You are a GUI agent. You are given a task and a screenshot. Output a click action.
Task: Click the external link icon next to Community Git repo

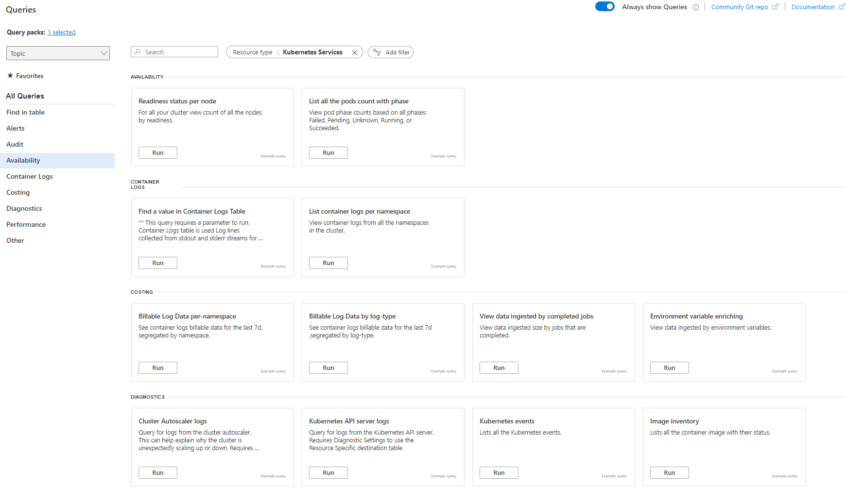[x=775, y=7]
